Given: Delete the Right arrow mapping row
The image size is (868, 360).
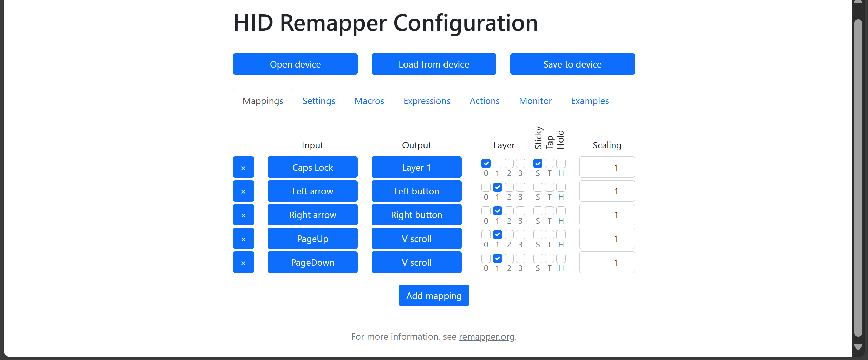Looking at the screenshot, I should pos(243,215).
